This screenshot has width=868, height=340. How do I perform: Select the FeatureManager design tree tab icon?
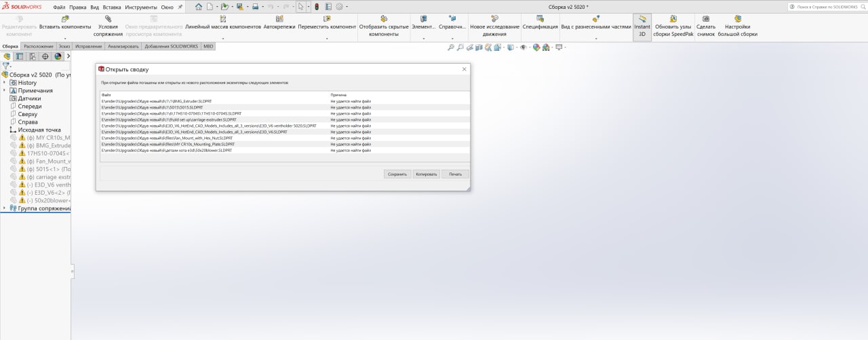7,57
